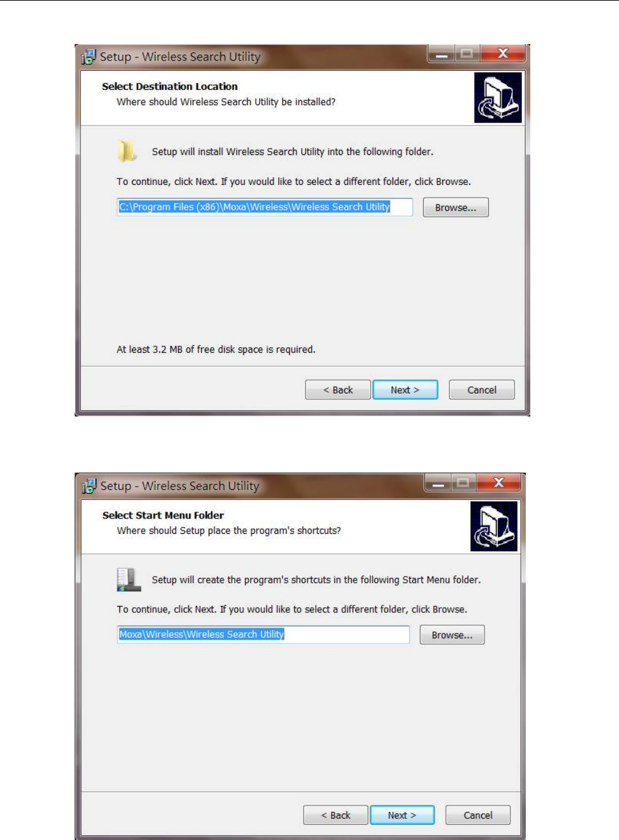Click the computer install image in the Destination Location header
This screenshot has height=840, width=619.
[x=498, y=98]
